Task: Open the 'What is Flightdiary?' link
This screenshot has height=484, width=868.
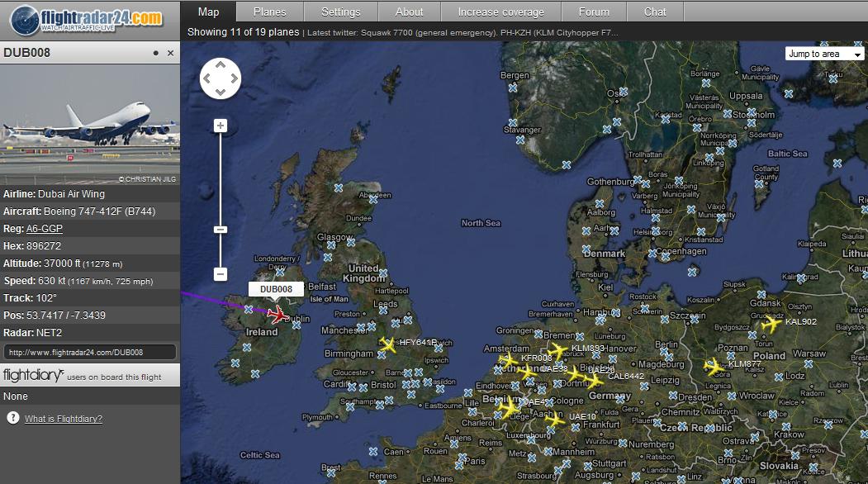Action: 64,419
